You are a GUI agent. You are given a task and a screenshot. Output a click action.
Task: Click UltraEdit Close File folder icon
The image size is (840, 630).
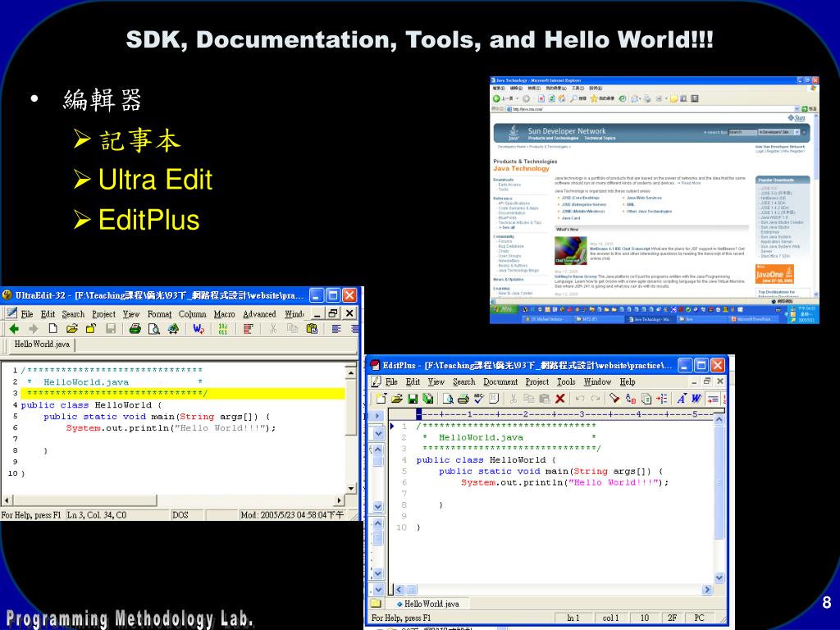91,328
